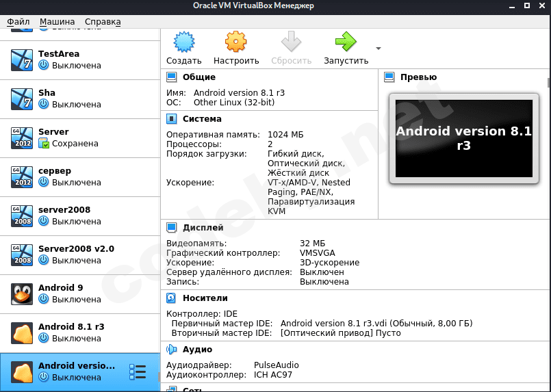
Task: Click the Носители disk icon
Action: click(171, 298)
